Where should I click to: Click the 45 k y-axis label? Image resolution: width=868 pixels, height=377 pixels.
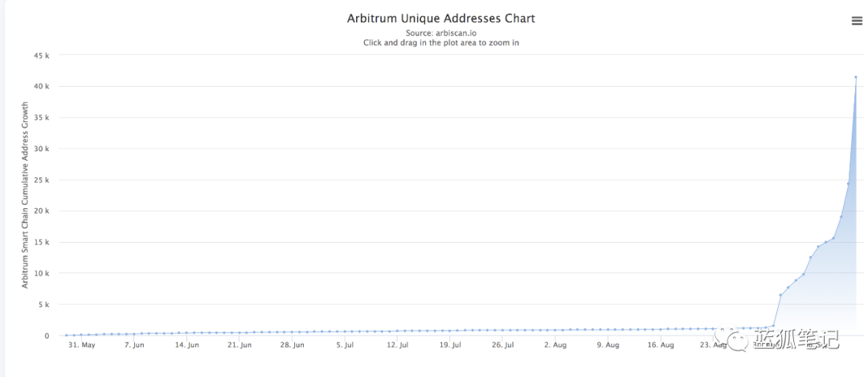pyautogui.click(x=43, y=55)
